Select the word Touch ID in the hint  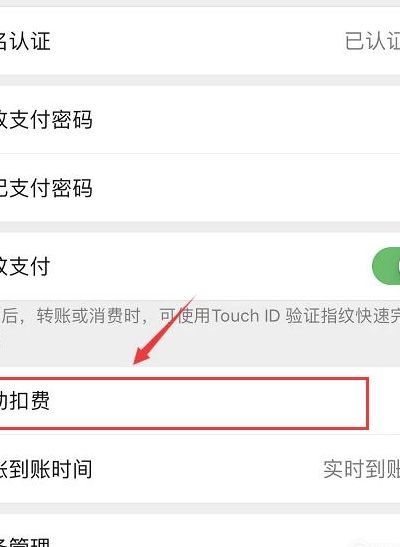click(x=246, y=316)
